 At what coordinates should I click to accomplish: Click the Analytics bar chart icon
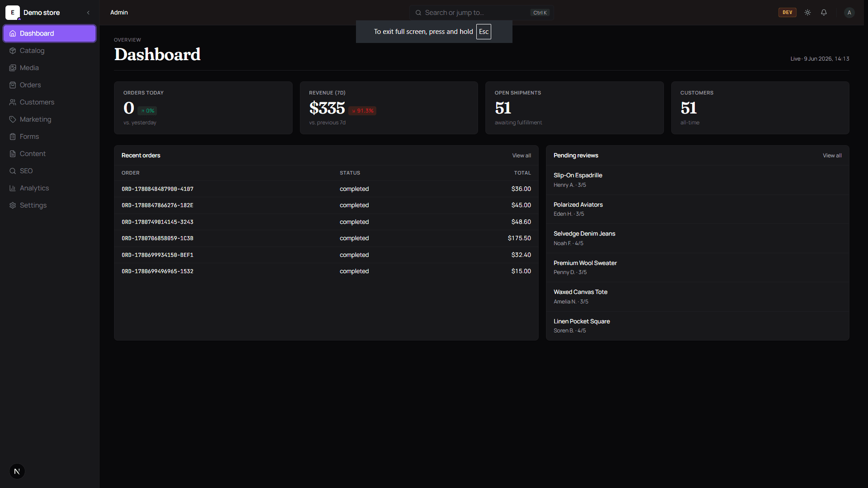tap(13, 188)
